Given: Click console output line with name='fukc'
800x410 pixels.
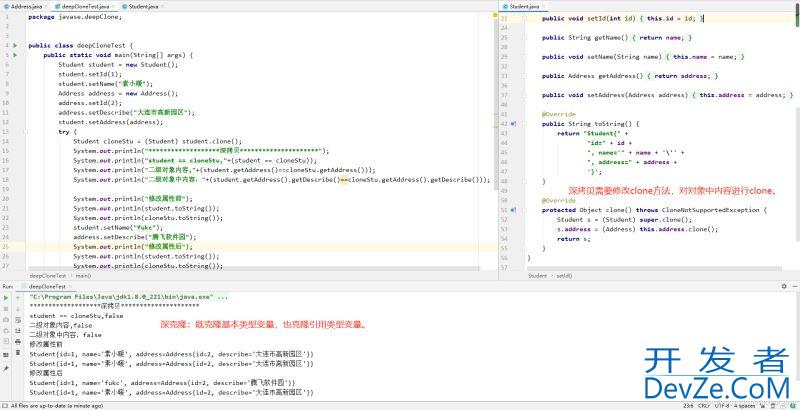Looking at the screenshot, I should [x=162, y=382].
